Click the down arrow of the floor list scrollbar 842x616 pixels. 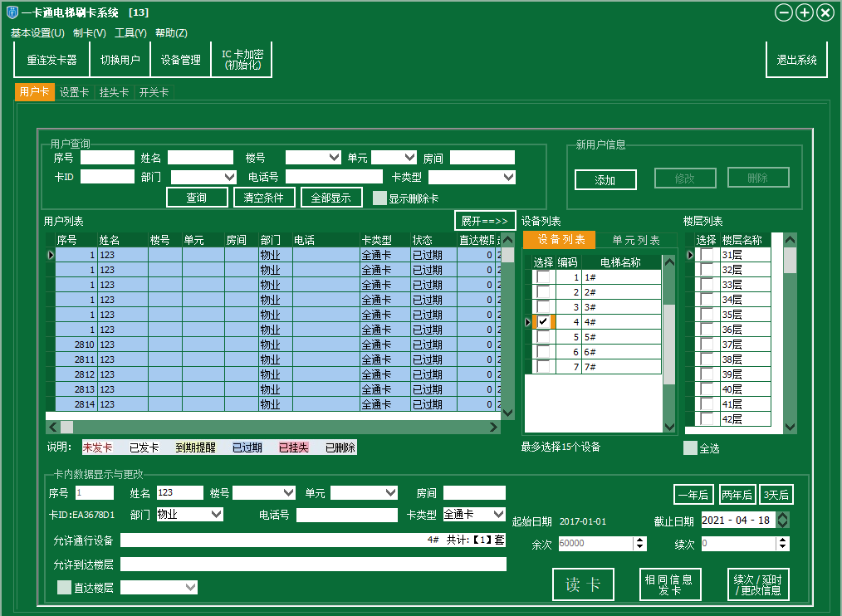(x=790, y=427)
